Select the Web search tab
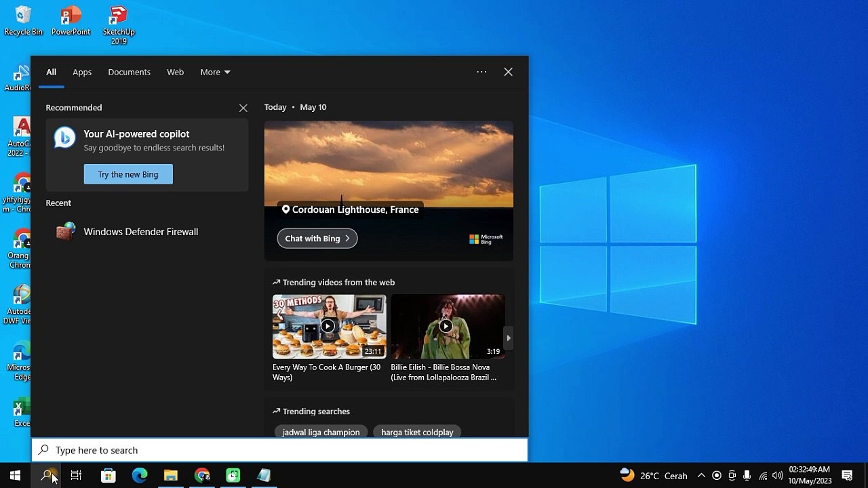 coord(175,72)
